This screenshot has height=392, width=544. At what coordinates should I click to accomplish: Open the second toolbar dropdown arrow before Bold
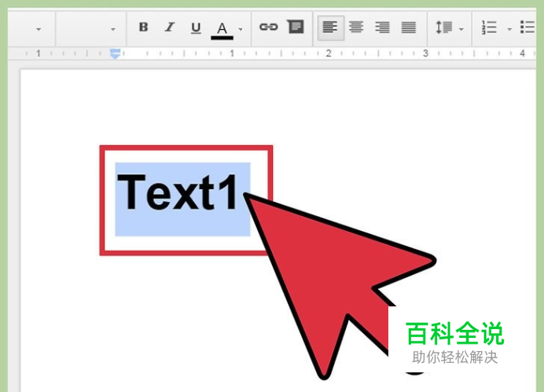click(112, 30)
